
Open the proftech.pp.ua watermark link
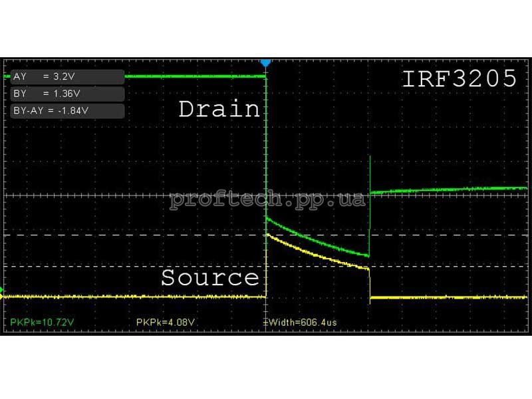pos(267,199)
